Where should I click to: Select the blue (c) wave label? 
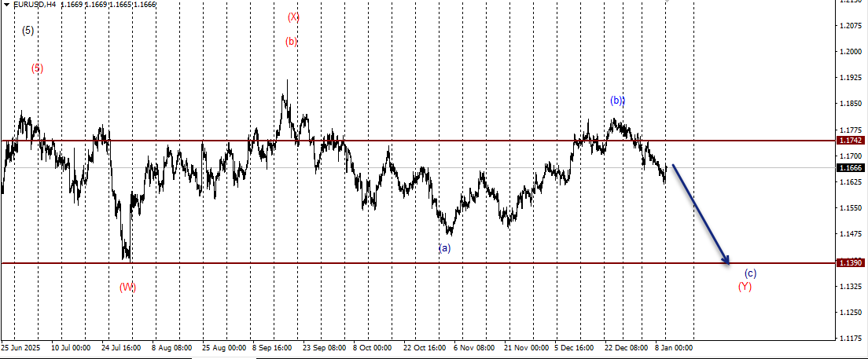tap(750, 273)
